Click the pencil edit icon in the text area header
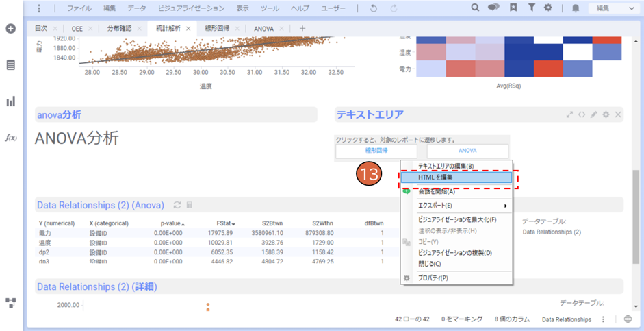The width and height of the screenshot is (644, 331). pyautogui.click(x=593, y=114)
